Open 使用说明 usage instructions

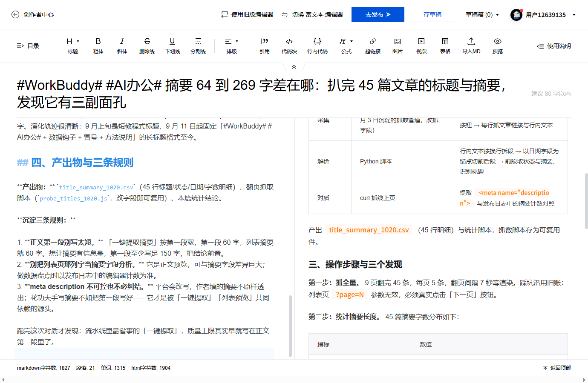(554, 46)
